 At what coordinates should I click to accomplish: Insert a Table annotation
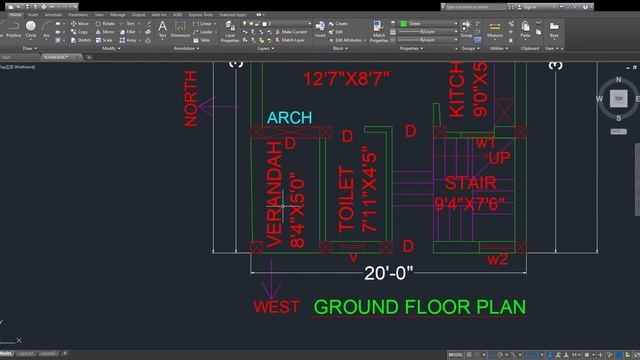coord(202,40)
